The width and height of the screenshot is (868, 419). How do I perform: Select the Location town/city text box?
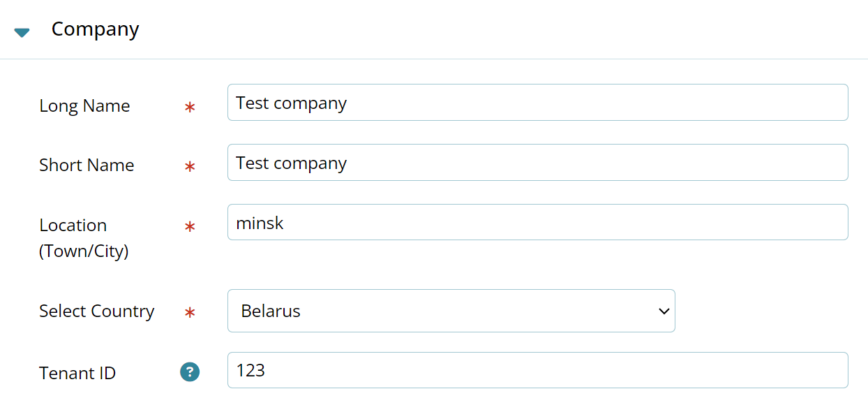point(538,223)
